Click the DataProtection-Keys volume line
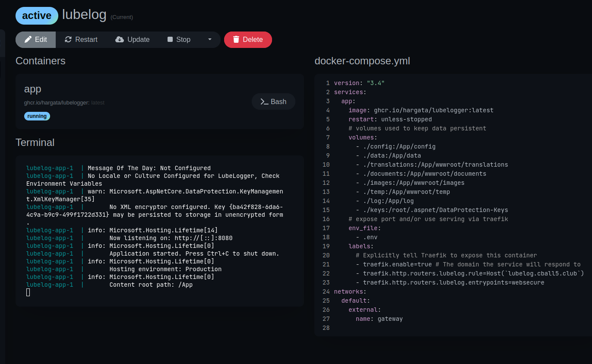Viewport: 592px width, 364px height. [x=432, y=210]
